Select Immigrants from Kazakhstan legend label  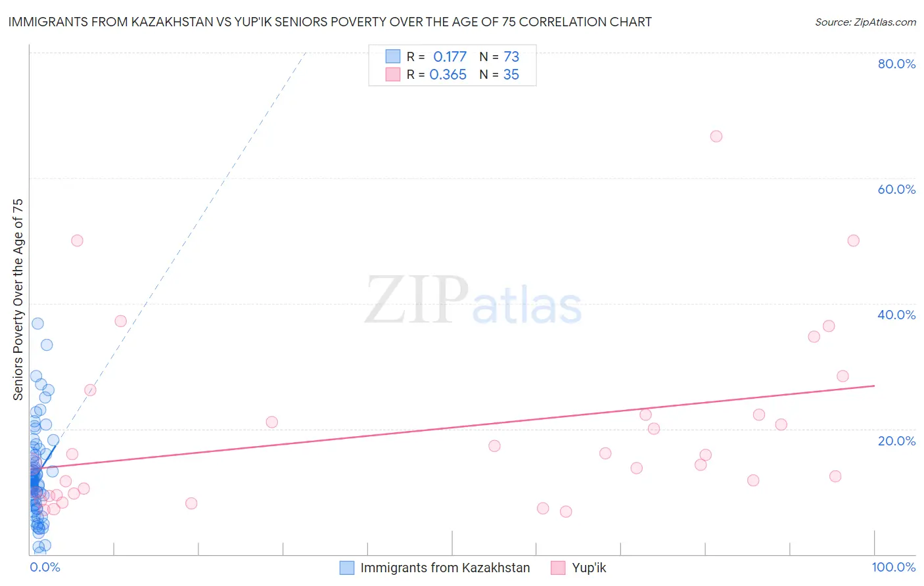[x=445, y=568]
